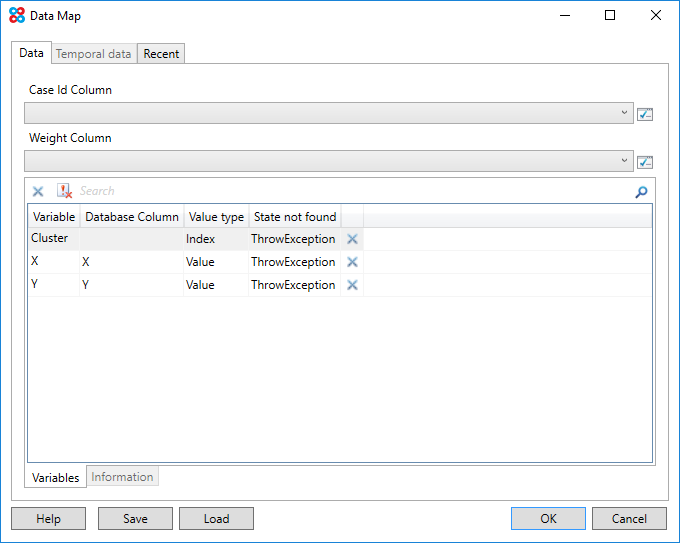The height and width of the screenshot is (543, 680).
Task: Open the Information tab at bottom
Action: pyautogui.click(x=122, y=477)
